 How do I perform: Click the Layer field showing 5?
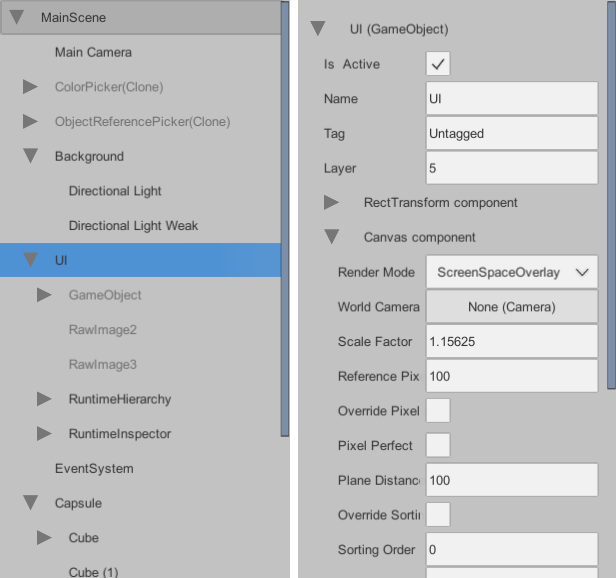512,168
